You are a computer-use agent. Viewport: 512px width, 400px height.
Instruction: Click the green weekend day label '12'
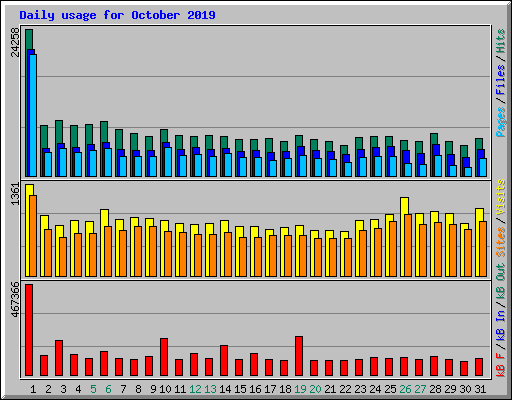coord(195,389)
